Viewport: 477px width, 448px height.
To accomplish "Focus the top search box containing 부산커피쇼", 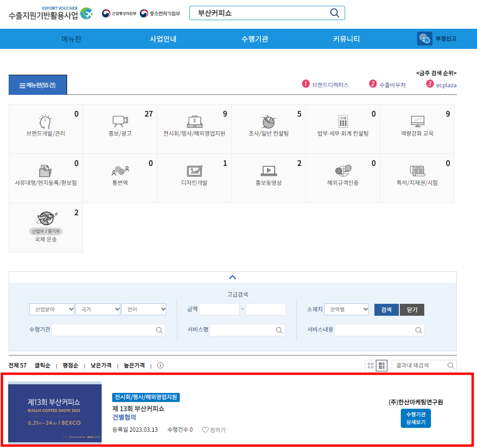I will pyautogui.click(x=267, y=13).
